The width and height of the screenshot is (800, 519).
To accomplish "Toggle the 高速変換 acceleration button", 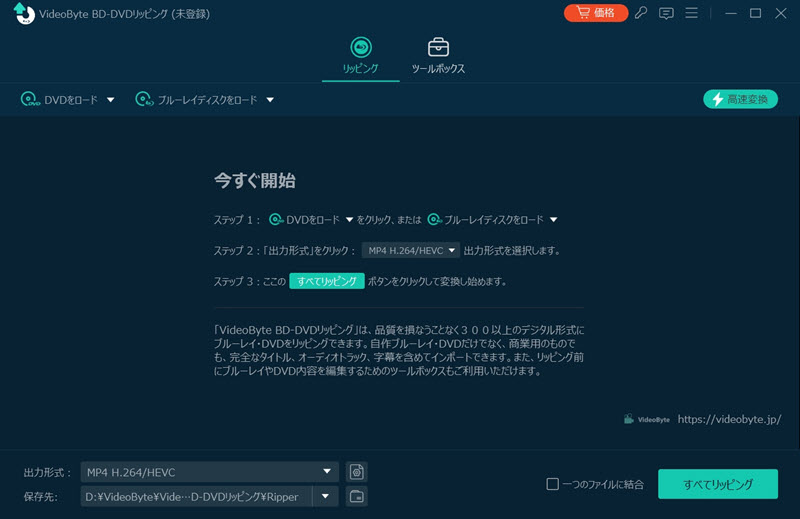I will pyautogui.click(x=740, y=99).
